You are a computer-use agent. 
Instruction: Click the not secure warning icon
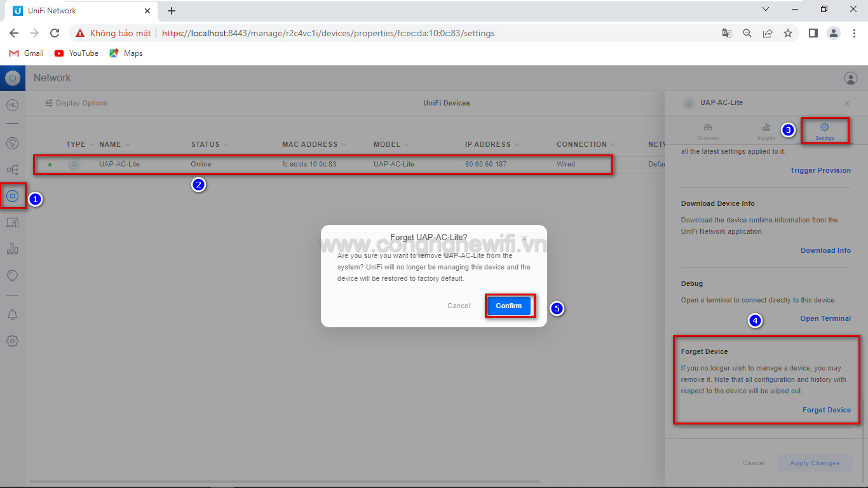coord(79,33)
